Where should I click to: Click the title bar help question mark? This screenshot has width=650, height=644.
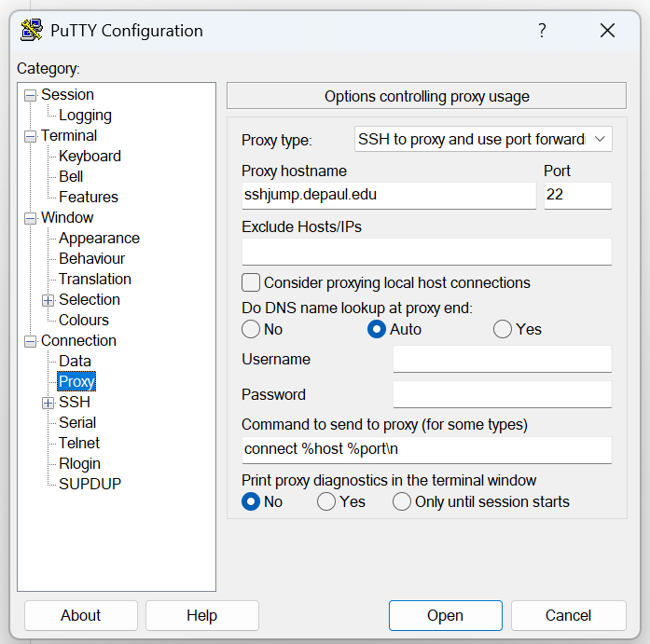[542, 31]
